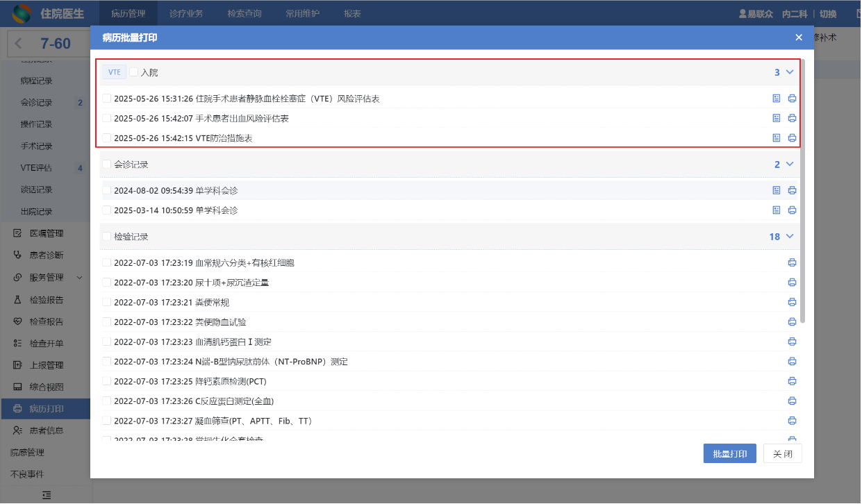
Task: Click the 批量打印 button
Action: (x=729, y=454)
